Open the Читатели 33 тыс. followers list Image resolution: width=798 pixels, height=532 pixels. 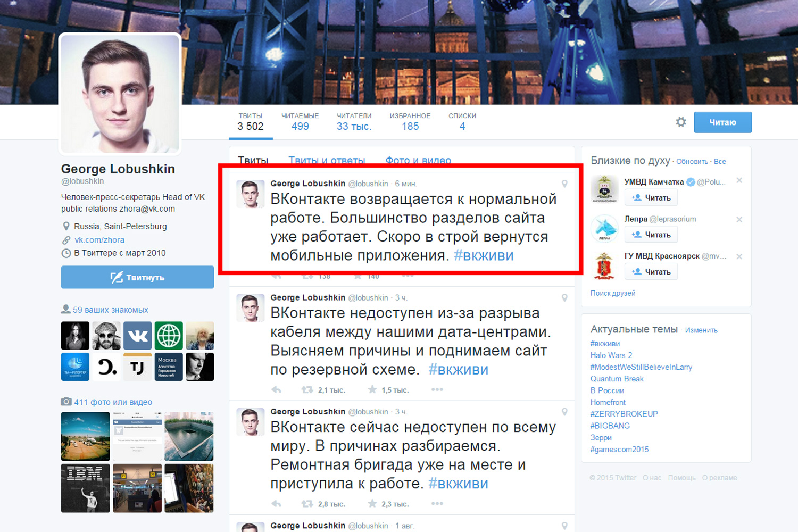click(x=354, y=122)
